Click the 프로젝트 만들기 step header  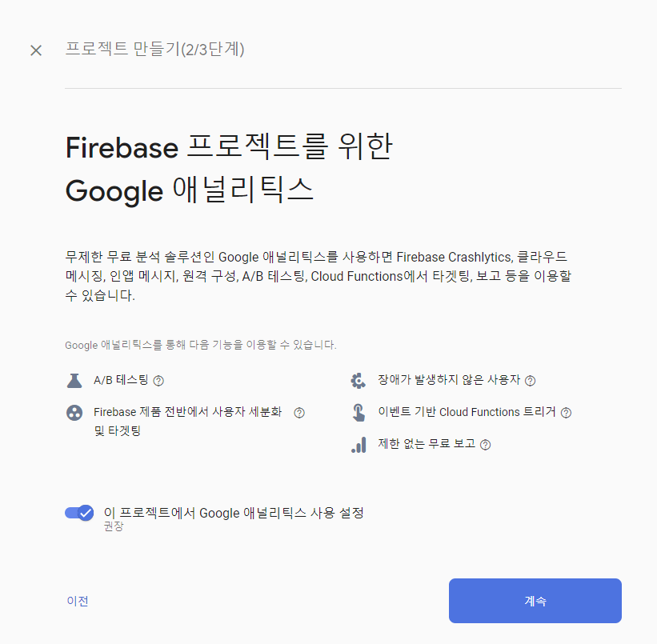click(154, 50)
